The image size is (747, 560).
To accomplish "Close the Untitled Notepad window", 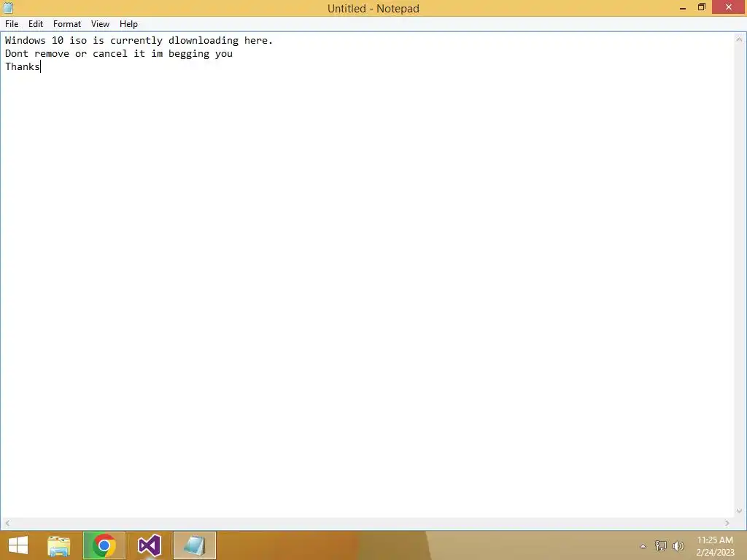I will [729, 7].
